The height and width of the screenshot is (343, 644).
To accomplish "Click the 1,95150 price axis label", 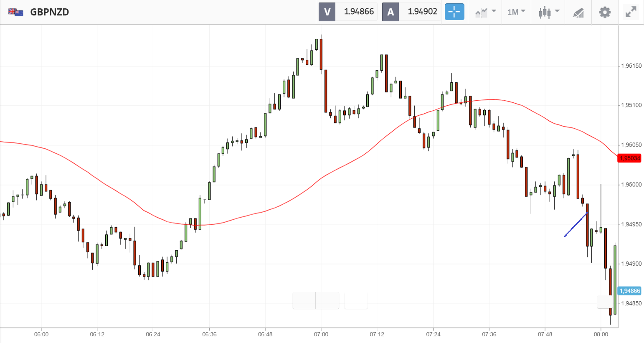I will click(x=631, y=66).
